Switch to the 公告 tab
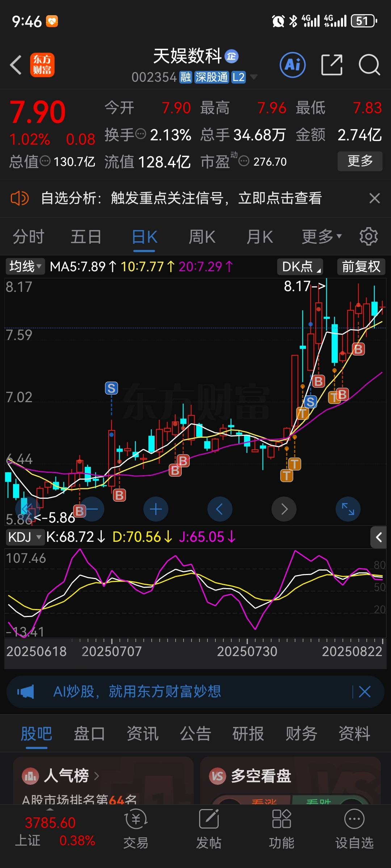This screenshot has width=391, height=868. point(195,734)
